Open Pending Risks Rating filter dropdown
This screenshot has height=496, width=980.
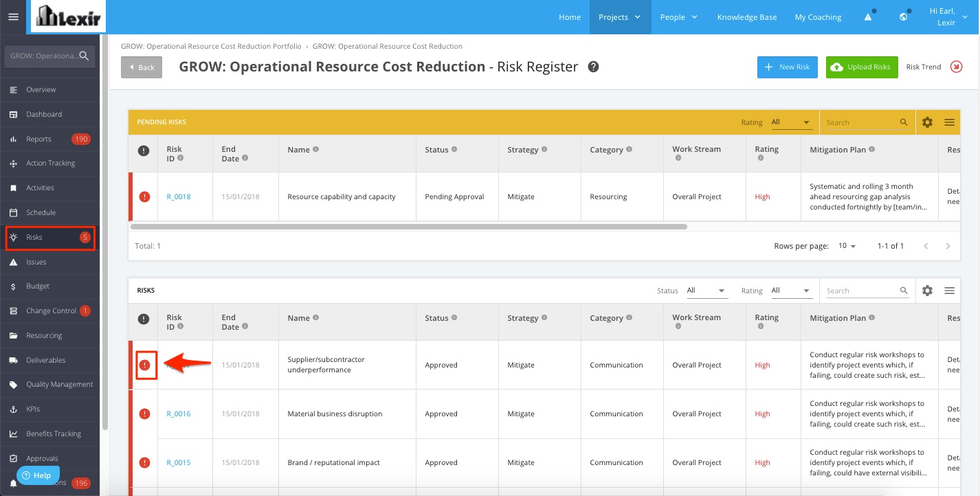(791, 122)
